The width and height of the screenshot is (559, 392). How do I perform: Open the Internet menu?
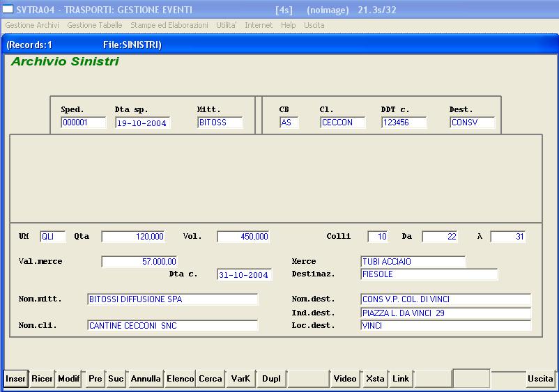[x=259, y=25]
